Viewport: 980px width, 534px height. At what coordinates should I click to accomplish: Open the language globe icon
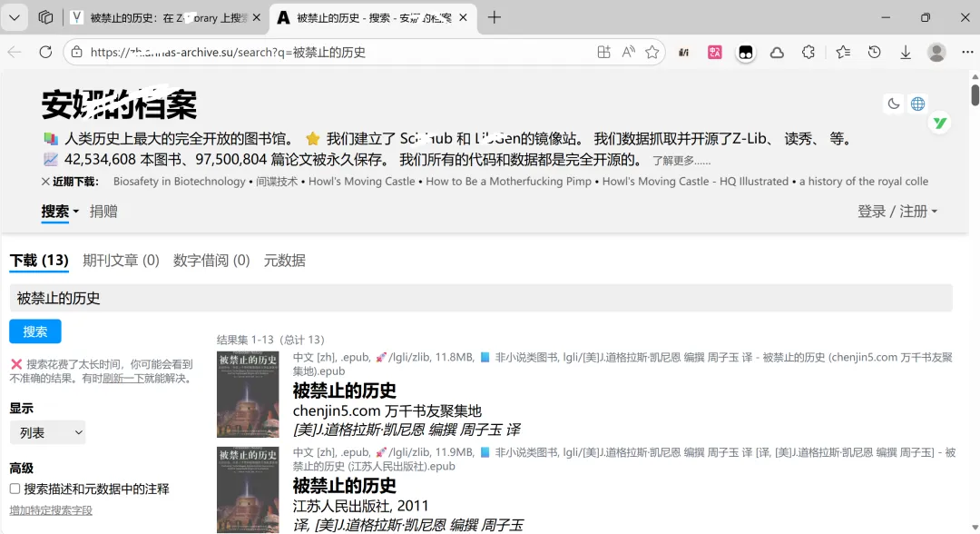[917, 104]
